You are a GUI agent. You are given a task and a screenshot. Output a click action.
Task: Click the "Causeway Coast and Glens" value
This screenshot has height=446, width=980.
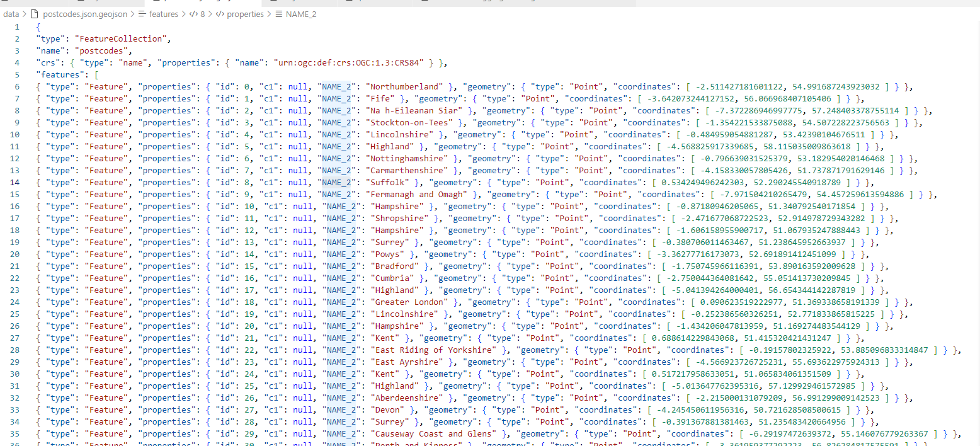435,433
